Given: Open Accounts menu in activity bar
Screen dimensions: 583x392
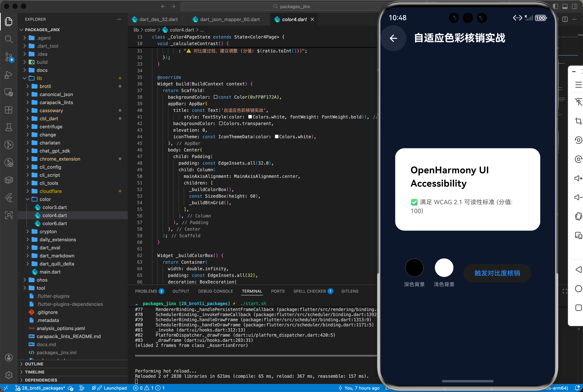Looking at the screenshot, I should 9,358.
